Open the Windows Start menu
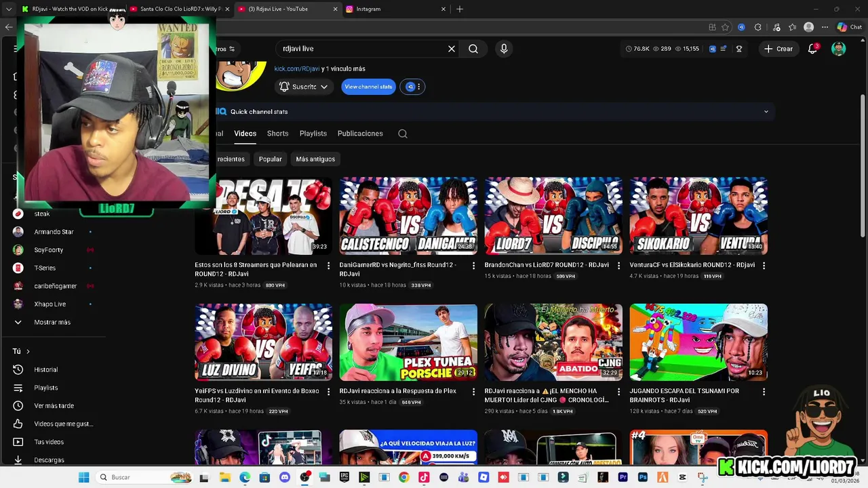Screen dimensions: 868x488 click(x=83, y=477)
